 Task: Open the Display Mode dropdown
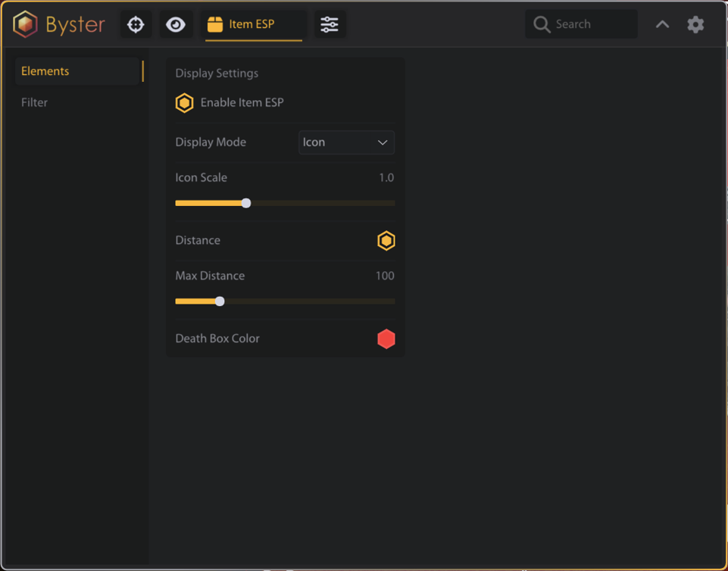coord(346,142)
